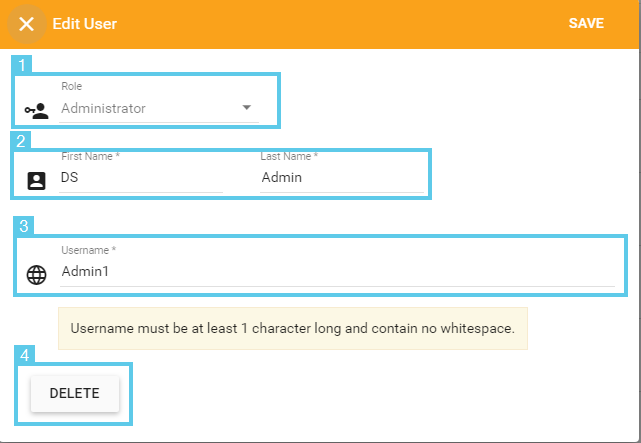641x443 pixels.
Task: Click the username whitespace warning message
Action: [293, 329]
